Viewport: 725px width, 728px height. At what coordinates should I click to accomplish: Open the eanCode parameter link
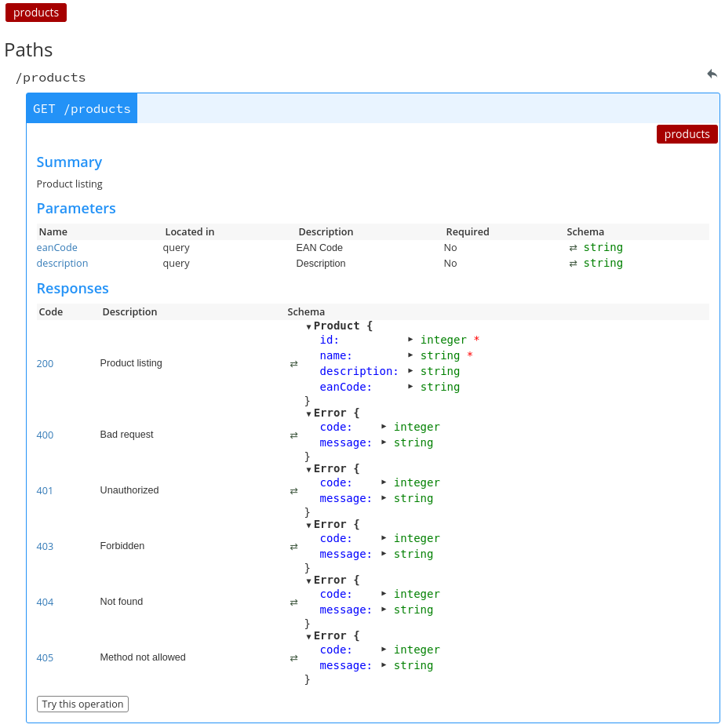tap(56, 248)
